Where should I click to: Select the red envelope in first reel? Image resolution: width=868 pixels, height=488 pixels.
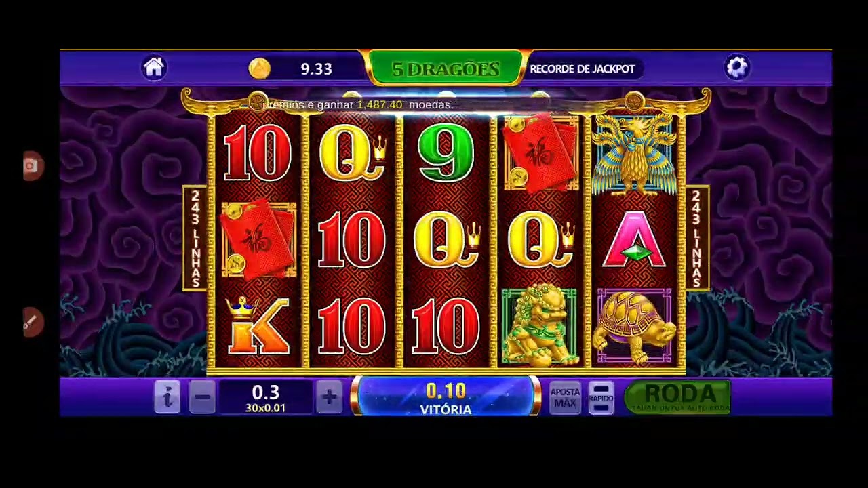pos(258,240)
